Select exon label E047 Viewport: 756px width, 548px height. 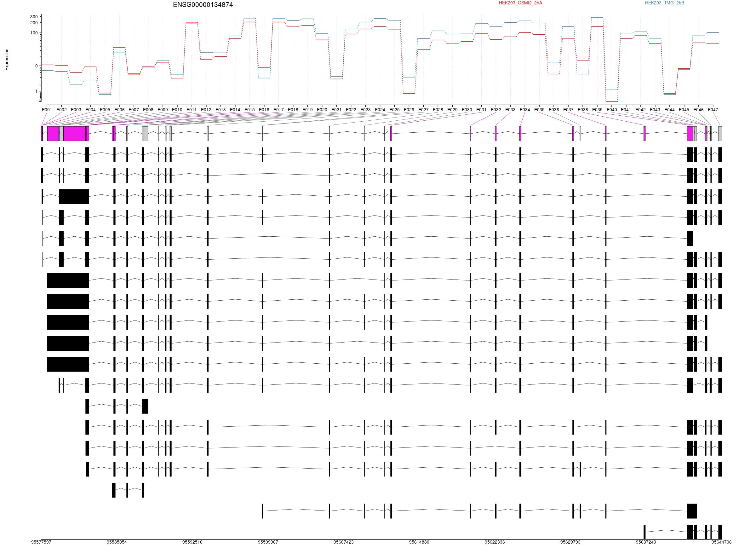click(713, 110)
